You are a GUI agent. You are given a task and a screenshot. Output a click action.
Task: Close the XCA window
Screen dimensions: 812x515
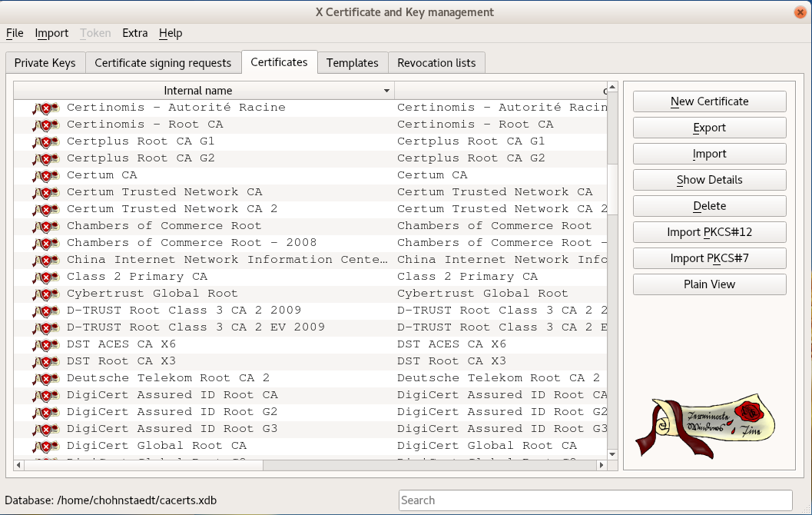tap(800, 12)
